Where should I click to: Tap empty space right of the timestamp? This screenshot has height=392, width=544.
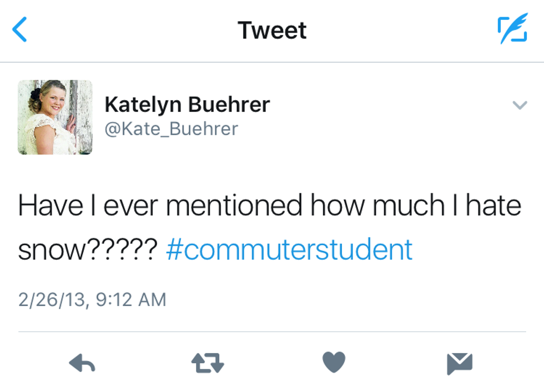click(344, 299)
